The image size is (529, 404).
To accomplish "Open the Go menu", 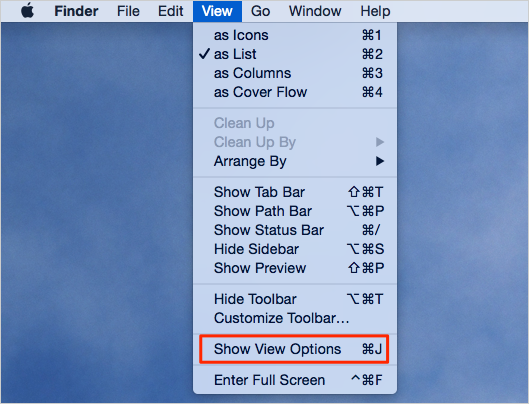I will pyautogui.click(x=260, y=11).
